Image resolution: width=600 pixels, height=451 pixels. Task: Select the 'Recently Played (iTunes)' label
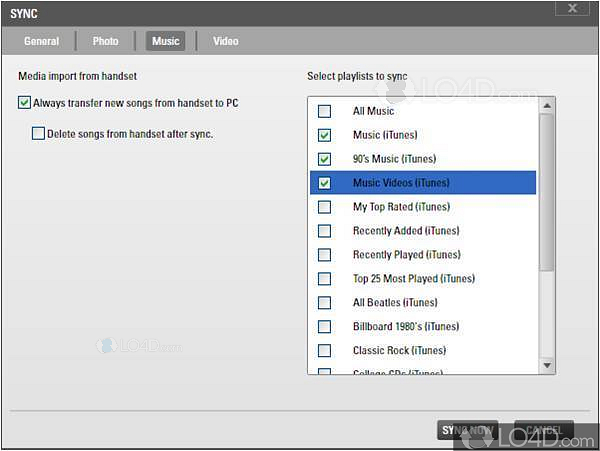pyautogui.click(x=407, y=255)
